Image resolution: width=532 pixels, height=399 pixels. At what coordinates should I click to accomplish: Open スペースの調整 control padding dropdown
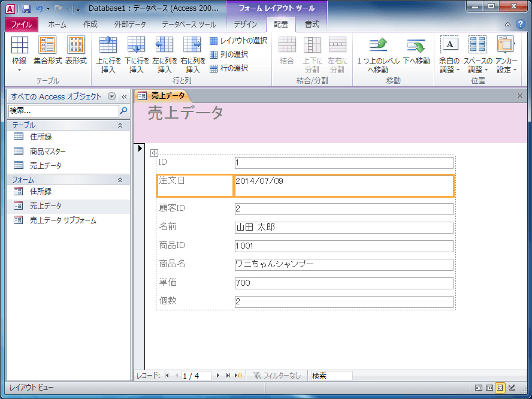coord(477,55)
